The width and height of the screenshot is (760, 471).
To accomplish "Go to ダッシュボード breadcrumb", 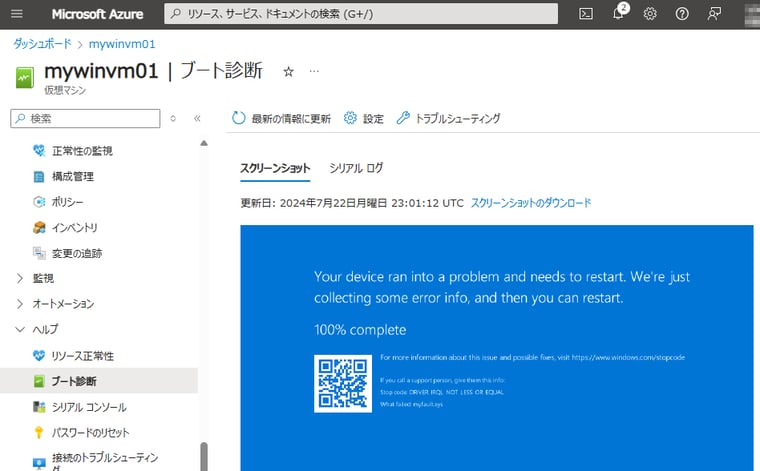I will tap(42, 44).
